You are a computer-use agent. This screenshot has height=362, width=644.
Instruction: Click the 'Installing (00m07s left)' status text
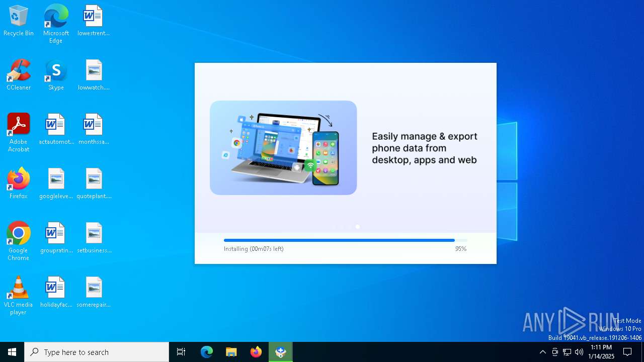(x=254, y=249)
